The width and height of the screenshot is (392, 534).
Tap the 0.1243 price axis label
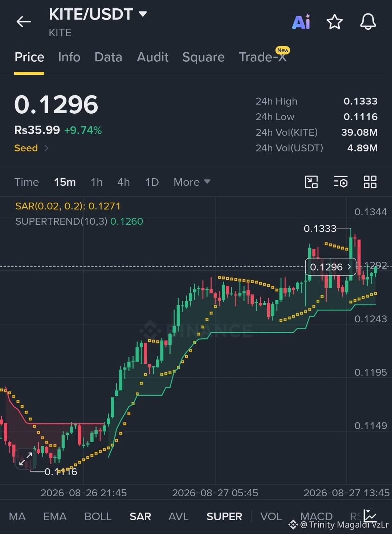(371, 319)
